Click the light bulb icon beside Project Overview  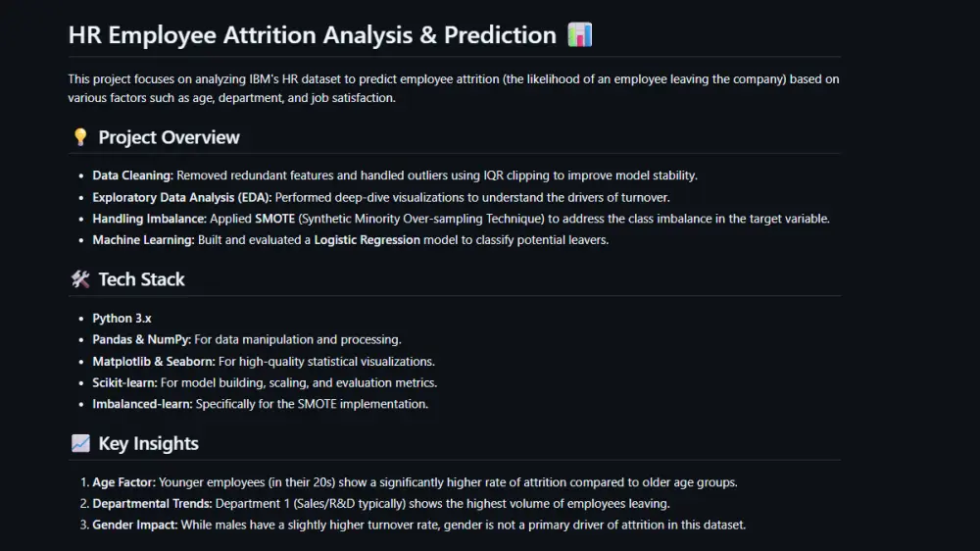pyautogui.click(x=80, y=137)
